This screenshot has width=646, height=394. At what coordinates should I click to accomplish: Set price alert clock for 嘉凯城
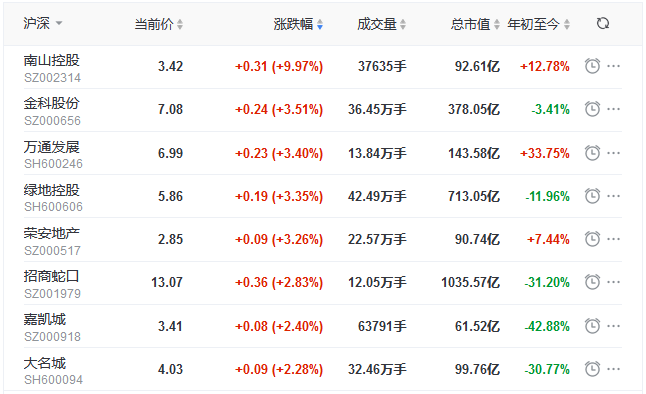[x=592, y=326]
